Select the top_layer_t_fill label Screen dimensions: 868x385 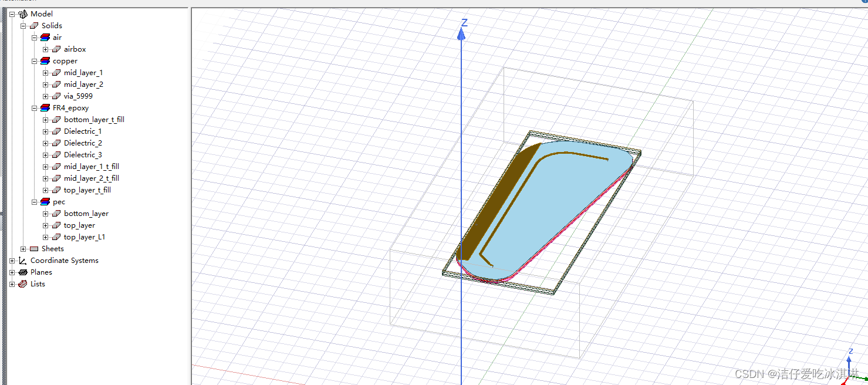pos(87,190)
